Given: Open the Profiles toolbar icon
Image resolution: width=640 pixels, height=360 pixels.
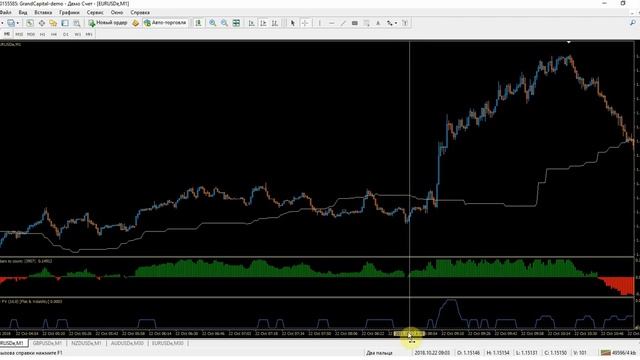Looking at the screenshot, I should click(11, 23).
